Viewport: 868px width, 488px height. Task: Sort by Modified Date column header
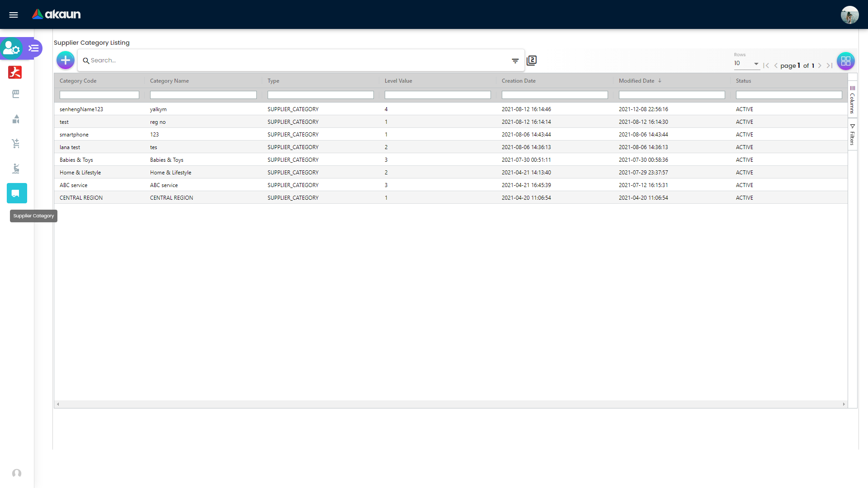pos(637,80)
